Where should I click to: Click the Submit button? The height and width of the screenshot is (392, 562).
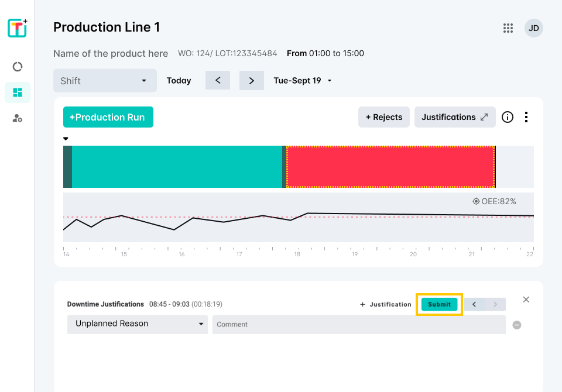click(x=439, y=304)
